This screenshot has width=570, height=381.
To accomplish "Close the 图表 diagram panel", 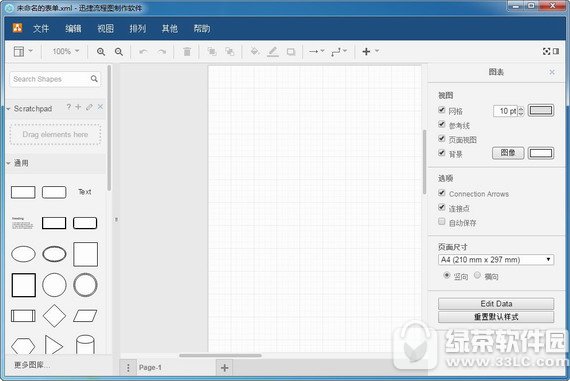I will pyautogui.click(x=552, y=72).
